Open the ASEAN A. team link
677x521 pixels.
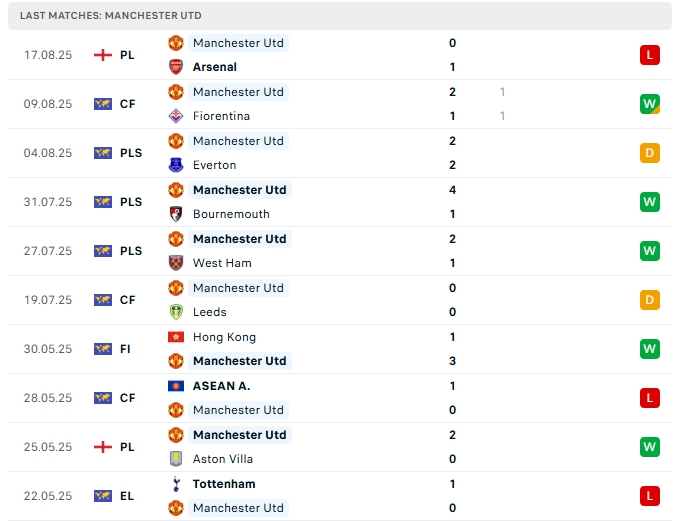pyautogui.click(x=221, y=386)
